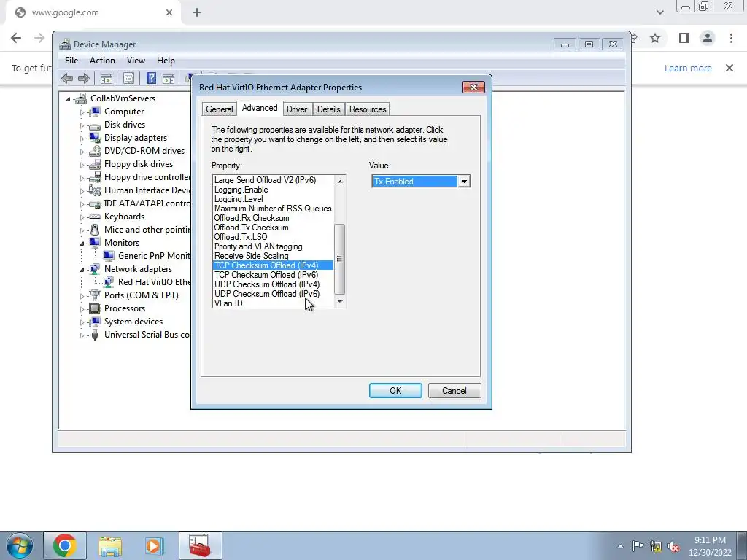The image size is (747, 560).
Task: Expand the Computer tree node
Action: coord(82,112)
